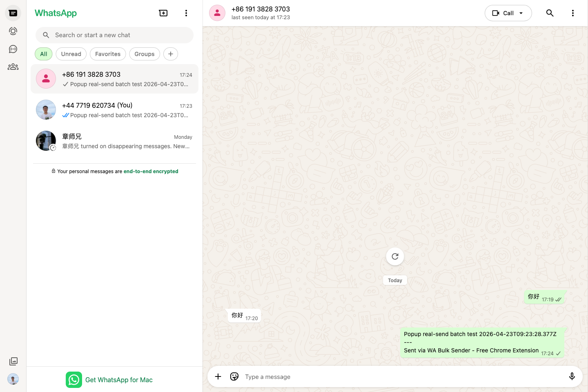Open the attach menu with the plus icon
This screenshot has height=392, width=588.
218,376
